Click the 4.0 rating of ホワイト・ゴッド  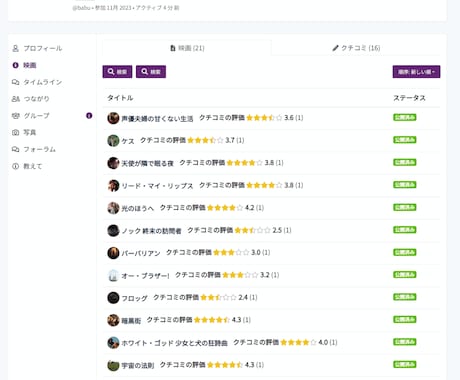point(298,342)
